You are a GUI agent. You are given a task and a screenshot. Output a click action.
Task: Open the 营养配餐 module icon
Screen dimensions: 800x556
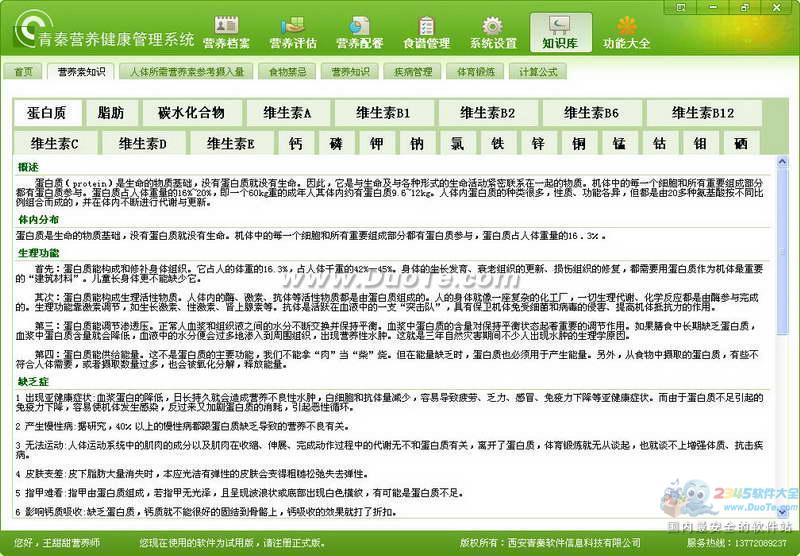tap(360, 33)
